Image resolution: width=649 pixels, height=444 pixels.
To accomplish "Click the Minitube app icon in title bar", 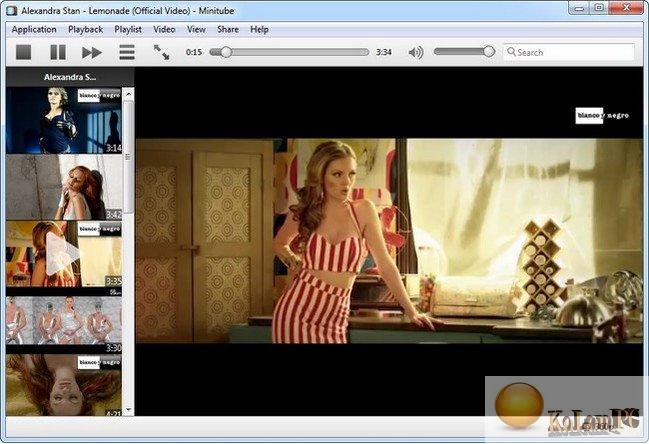I will pos(12,10).
